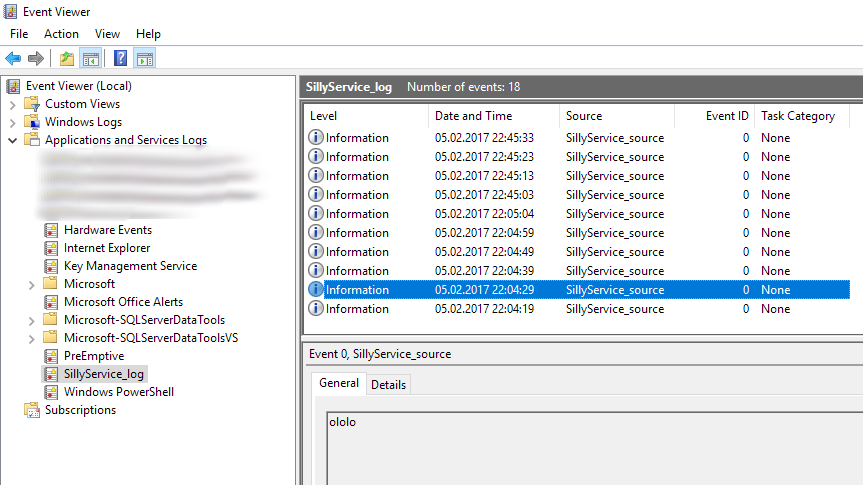Open the Help menu
The height and width of the screenshot is (485, 863).
(x=148, y=34)
